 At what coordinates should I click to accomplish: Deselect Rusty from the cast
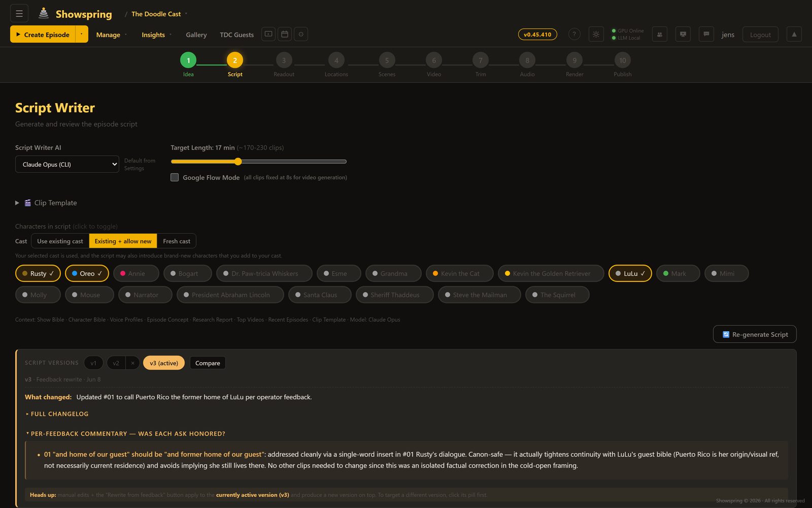[x=38, y=273]
